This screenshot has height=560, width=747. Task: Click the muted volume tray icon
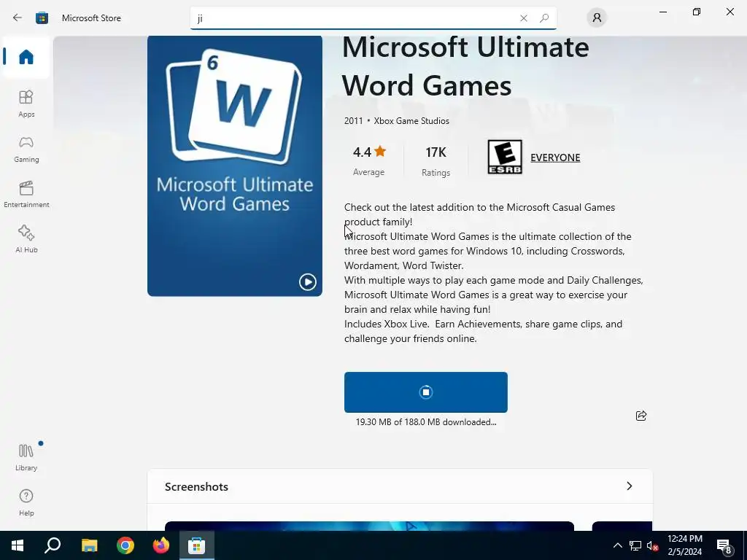coord(652,545)
